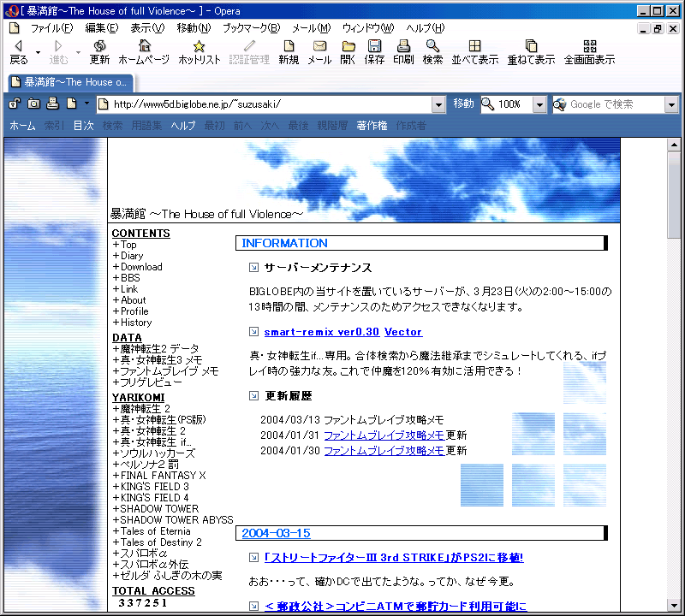Open the 編集(E) menu
This screenshot has width=685, height=616.
pyautogui.click(x=101, y=28)
